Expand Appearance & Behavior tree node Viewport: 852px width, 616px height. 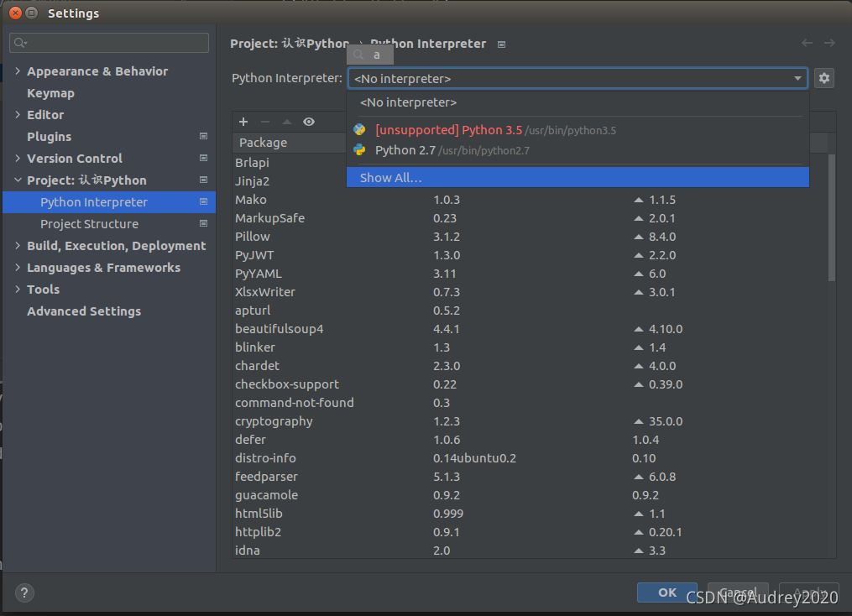pos(18,71)
